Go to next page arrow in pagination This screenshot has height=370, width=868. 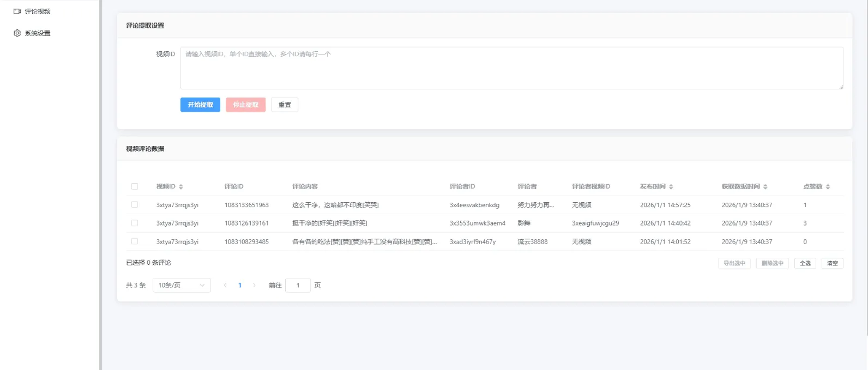[x=254, y=286]
